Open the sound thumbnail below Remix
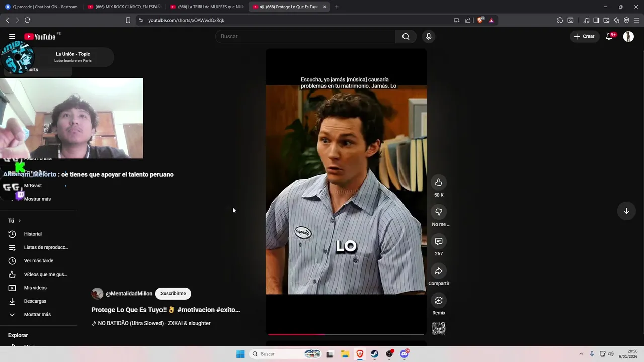 439,328
